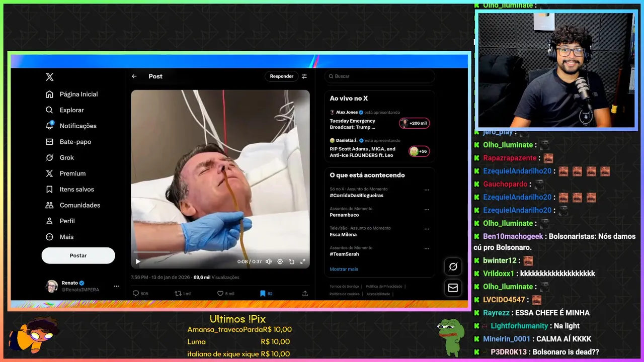This screenshot has width=644, height=362.
Task: Click chat user Ben10machogeek
Action: [x=513, y=236]
